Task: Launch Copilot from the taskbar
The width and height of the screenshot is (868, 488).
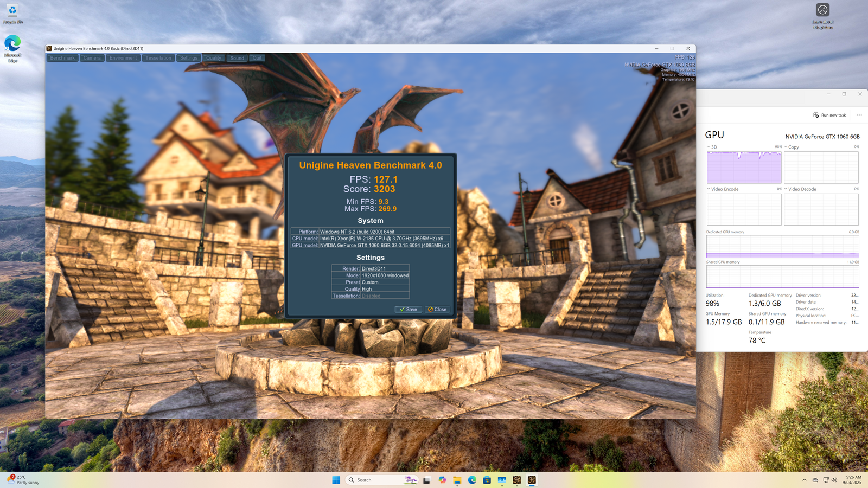Action: click(x=442, y=480)
